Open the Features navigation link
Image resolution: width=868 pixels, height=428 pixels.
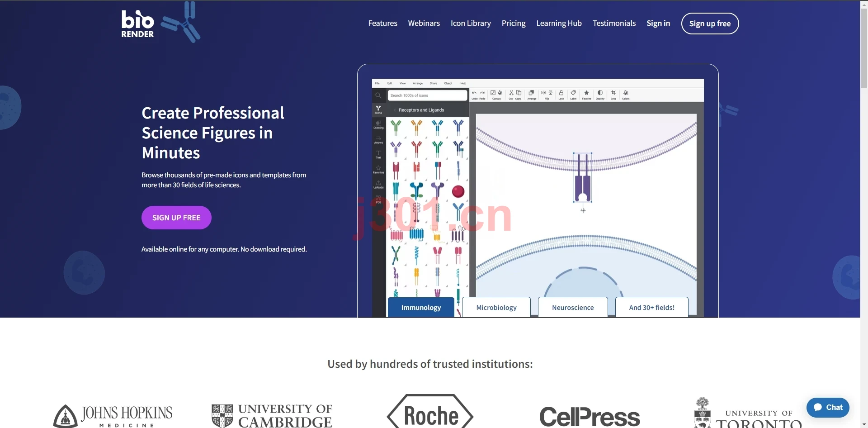coord(383,23)
